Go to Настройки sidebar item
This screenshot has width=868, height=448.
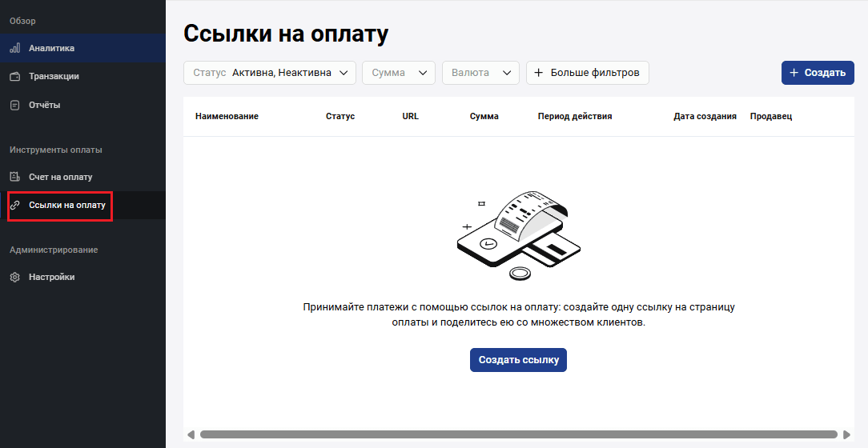(x=51, y=278)
